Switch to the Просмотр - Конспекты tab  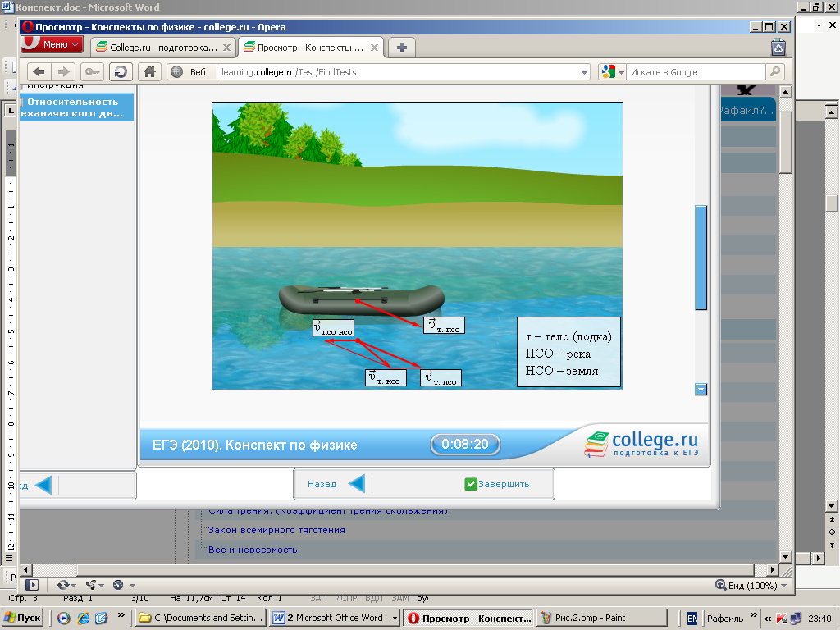(310, 48)
